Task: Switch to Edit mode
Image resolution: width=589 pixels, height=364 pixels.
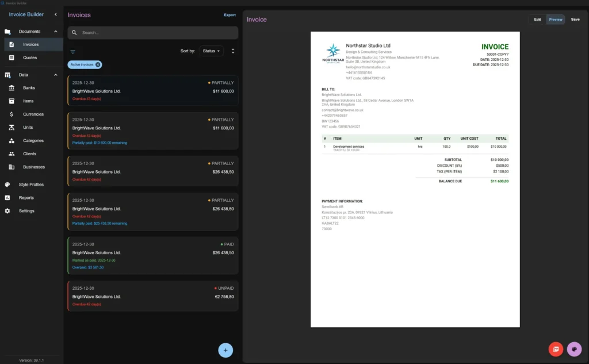Action: pyautogui.click(x=537, y=19)
